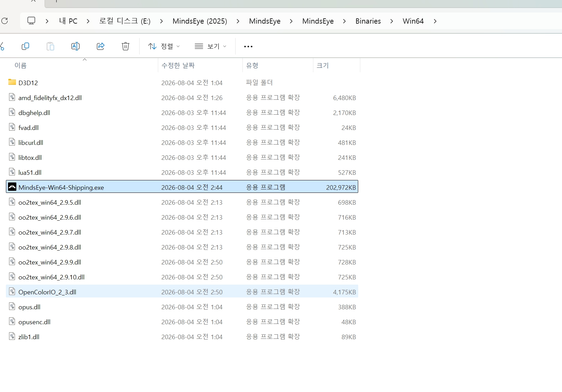Sort by 유형 column header
The height and width of the screenshot is (392, 562).
click(252, 65)
